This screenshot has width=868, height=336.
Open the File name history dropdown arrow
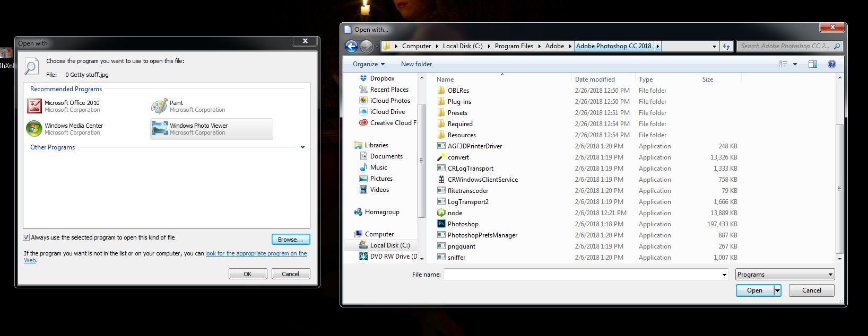724,275
